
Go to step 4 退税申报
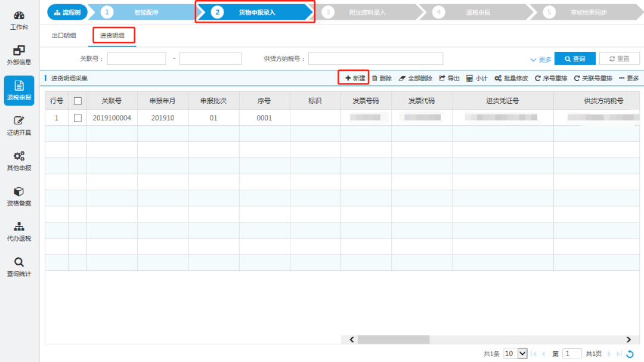coord(476,13)
